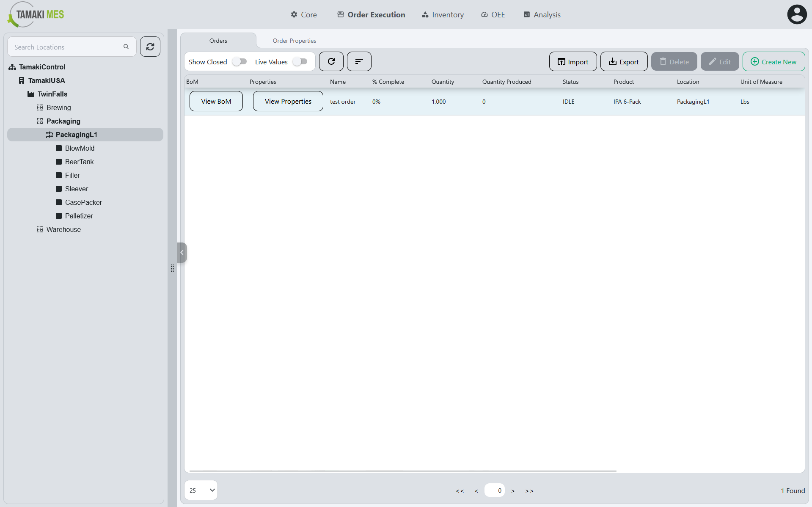Enable the Live Values switch
Viewport: 812px width, 507px height.
coord(300,62)
